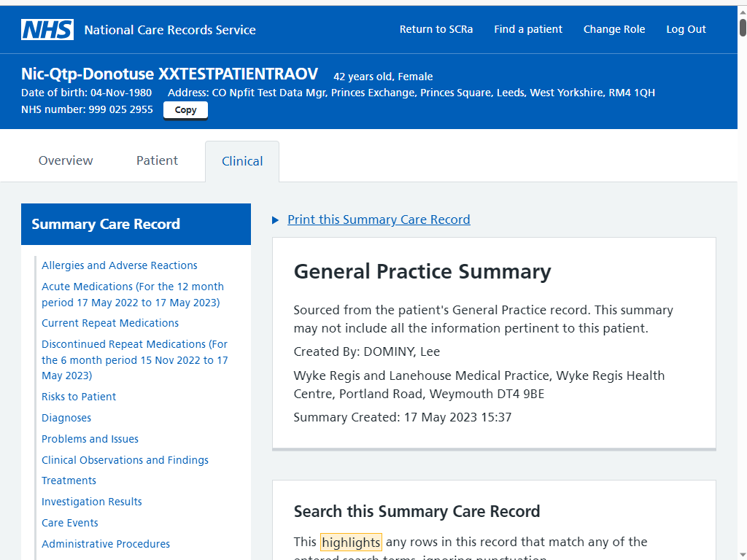Click the Summary Care Record sidebar heading
The width and height of the screenshot is (747, 560).
point(106,224)
